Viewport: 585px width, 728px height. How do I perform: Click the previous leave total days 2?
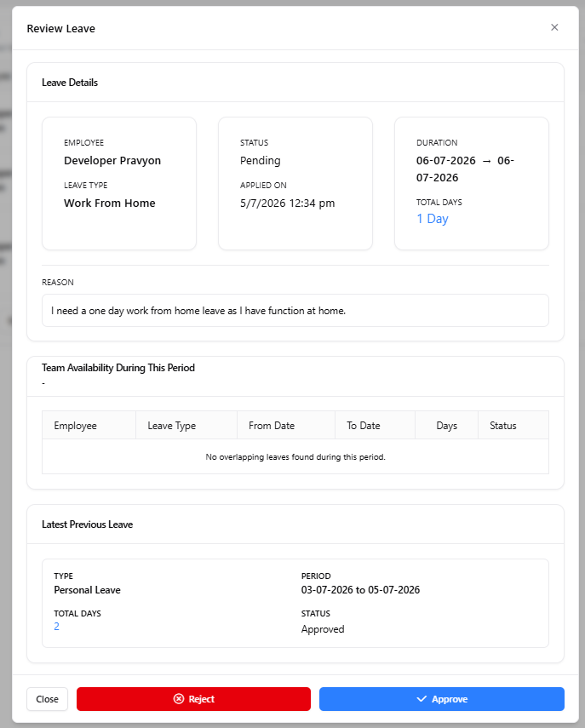(57, 627)
